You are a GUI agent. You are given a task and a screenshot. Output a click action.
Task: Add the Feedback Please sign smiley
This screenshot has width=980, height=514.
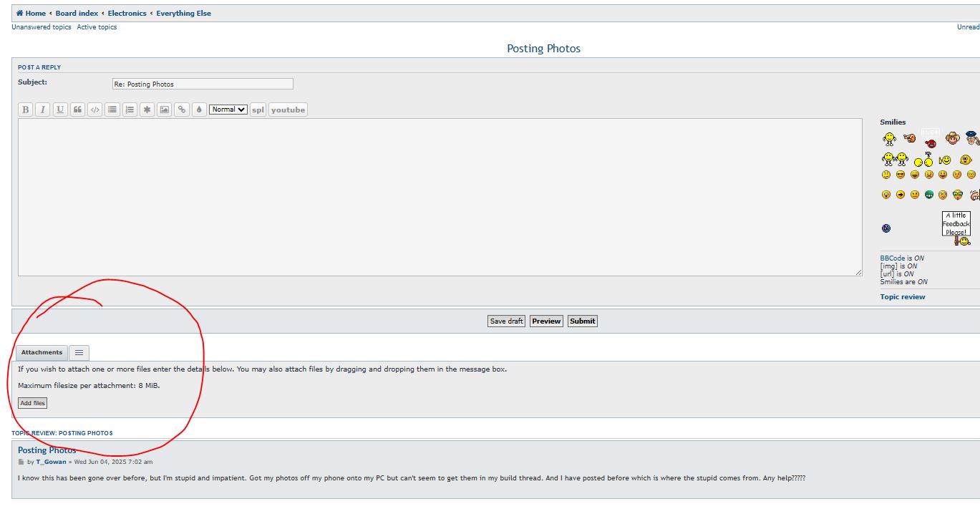[x=956, y=228]
